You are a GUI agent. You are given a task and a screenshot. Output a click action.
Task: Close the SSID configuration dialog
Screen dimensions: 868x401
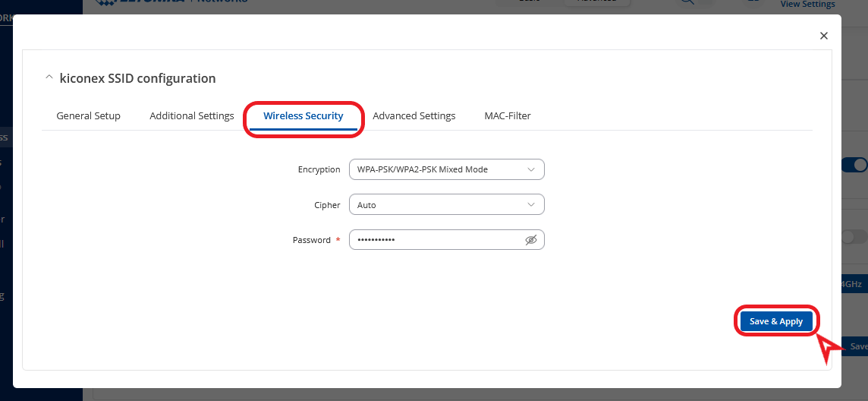coord(824,36)
